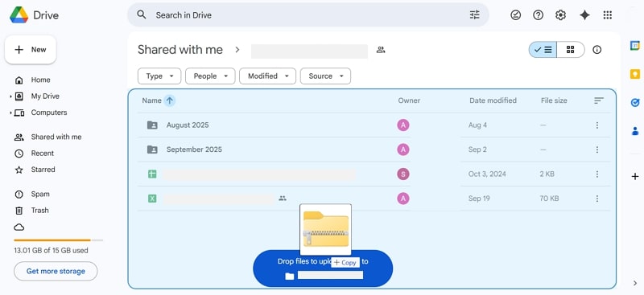The height and width of the screenshot is (295, 644).
Task: Open sort options icon in the header row
Action: [x=599, y=100]
